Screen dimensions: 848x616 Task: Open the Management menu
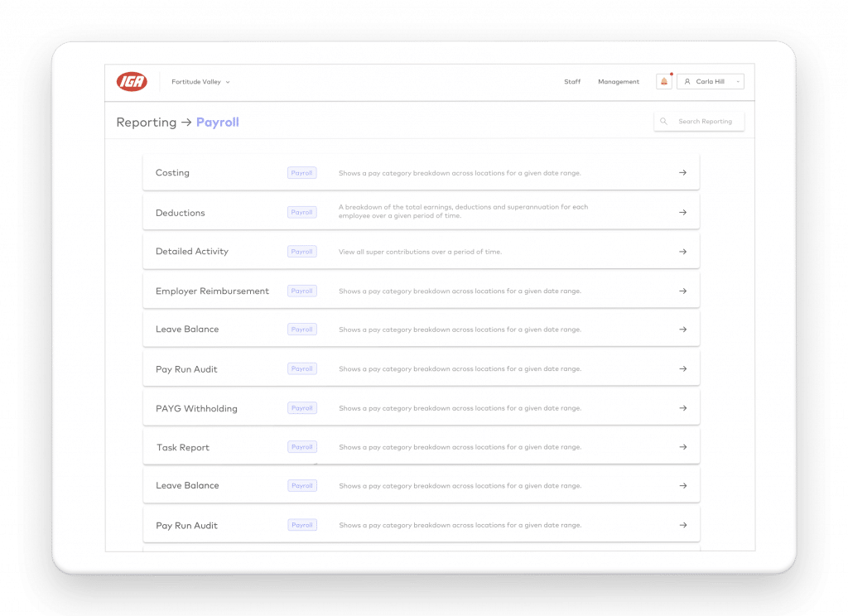[x=618, y=82]
